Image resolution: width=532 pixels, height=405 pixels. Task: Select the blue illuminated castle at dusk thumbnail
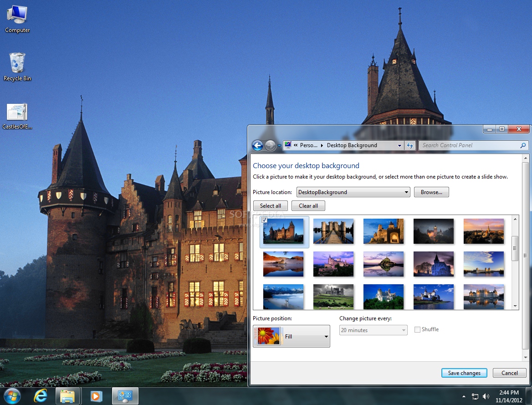(434, 264)
